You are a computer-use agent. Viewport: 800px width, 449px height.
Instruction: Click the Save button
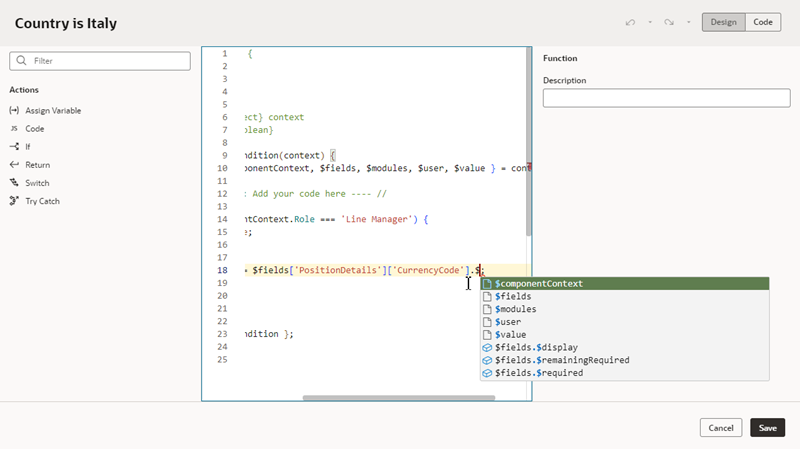tap(767, 428)
